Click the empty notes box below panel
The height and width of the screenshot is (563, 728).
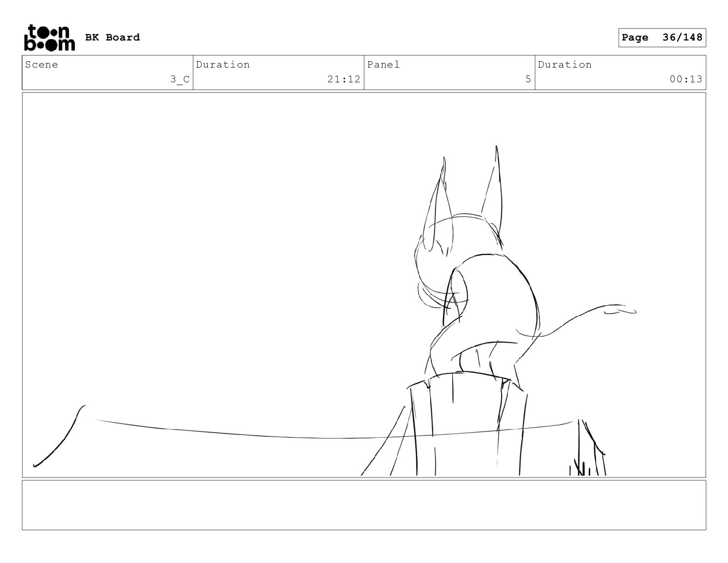click(364, 505)
